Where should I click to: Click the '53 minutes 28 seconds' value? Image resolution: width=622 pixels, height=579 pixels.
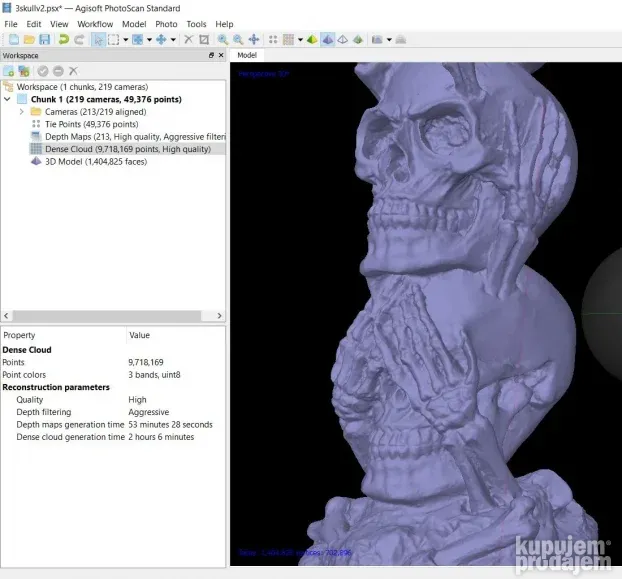coord(170,425)
